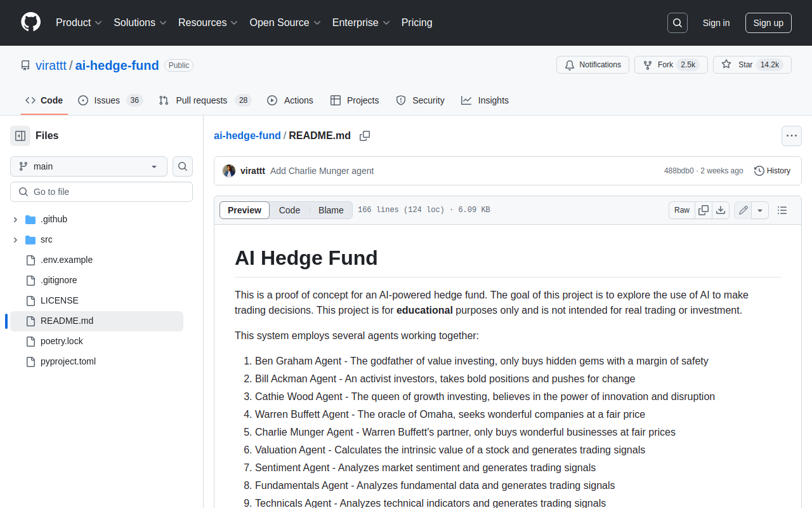Open commit 488bdb0 link
Image resolution: width=812 pixels, height=508 pixels.
(679, 171)
